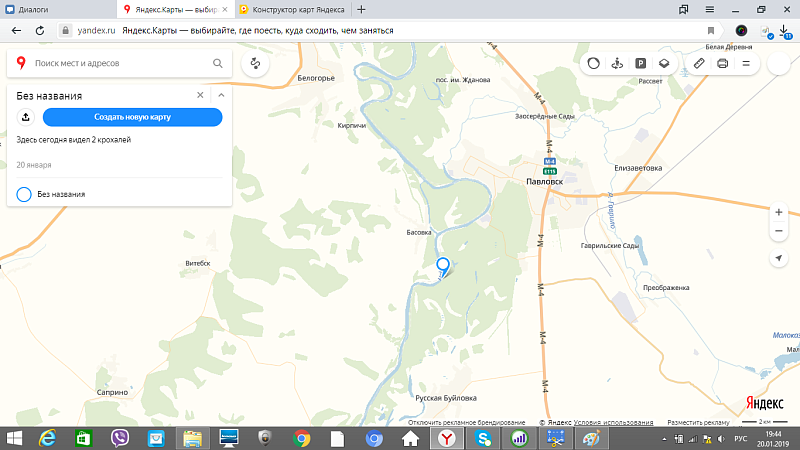This screenshot has height=450, width=800.
Task: Click the site lock security icon
Action: pyautogui.click(x=65, y=31)
